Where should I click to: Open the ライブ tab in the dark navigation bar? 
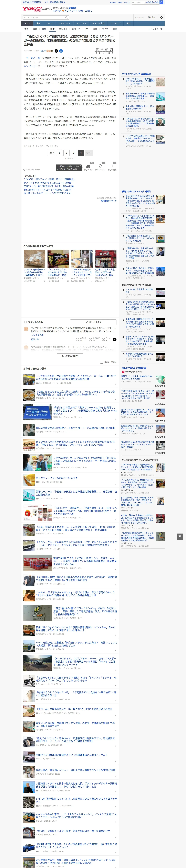coord(49,24)
